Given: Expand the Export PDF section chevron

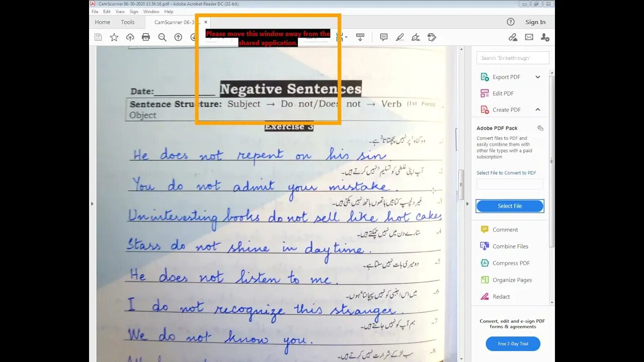Looking at the screenshot, I should click(x=538, y=77).
